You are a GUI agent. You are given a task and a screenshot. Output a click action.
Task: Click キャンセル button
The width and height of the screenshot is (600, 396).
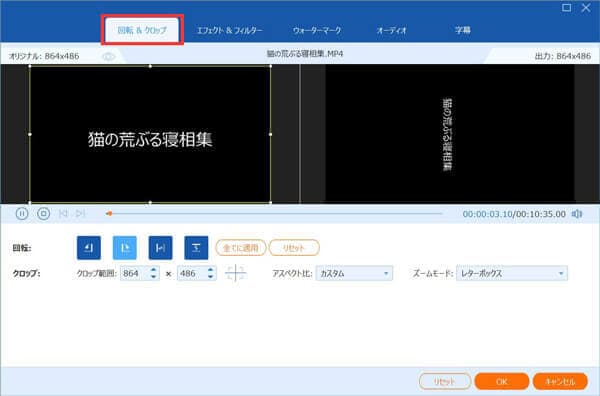[560, 381]
